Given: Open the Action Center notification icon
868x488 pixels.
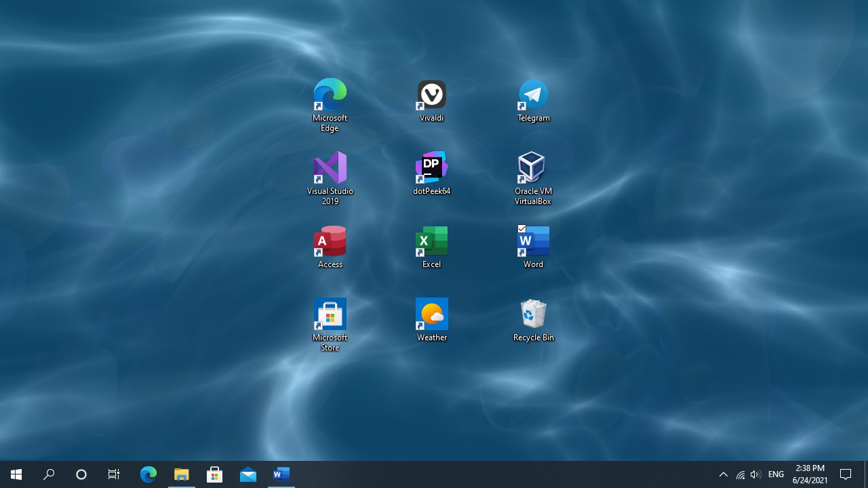Looking at the screenshot, I should [x=846, y=474].
